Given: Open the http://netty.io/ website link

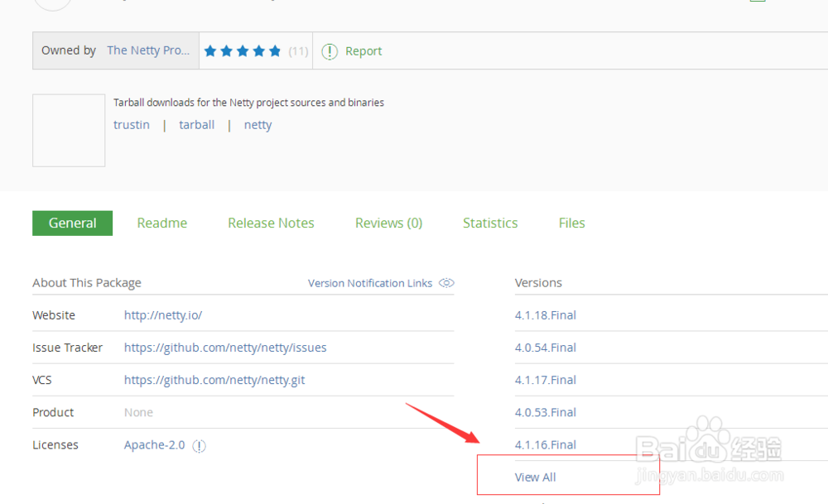Looking at the screenshot, I should [163, 315].
